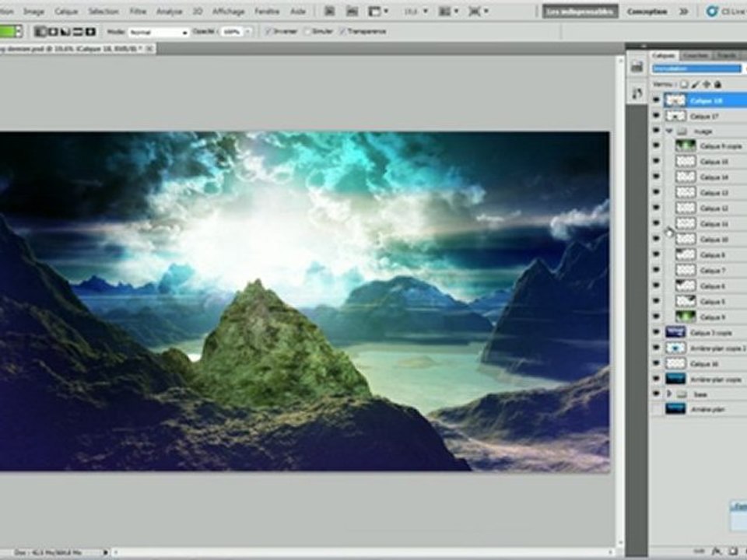Click the green gradient preview swatch
This screenshot has width=747, height=560.
point(7,32)
